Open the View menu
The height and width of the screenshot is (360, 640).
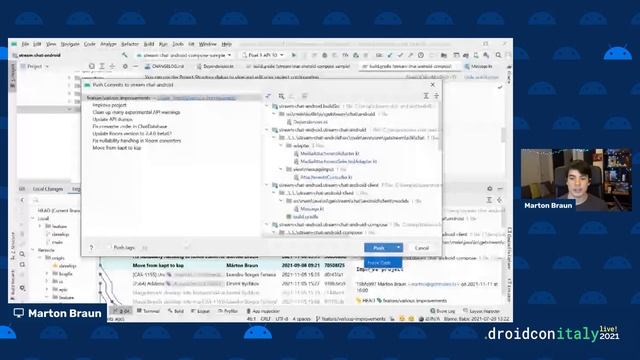(x=51, y=44)
